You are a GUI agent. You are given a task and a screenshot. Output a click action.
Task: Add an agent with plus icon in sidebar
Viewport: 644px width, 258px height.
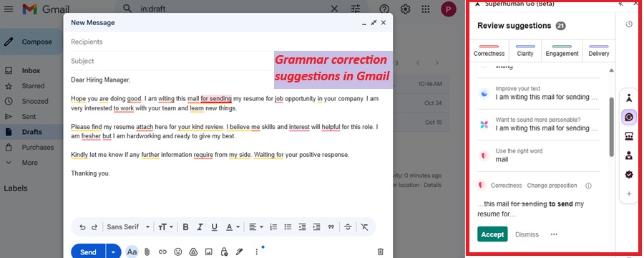coord(629,193)
